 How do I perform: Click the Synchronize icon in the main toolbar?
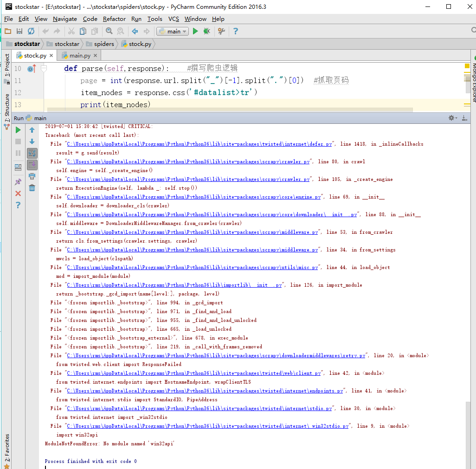[31, 31]
